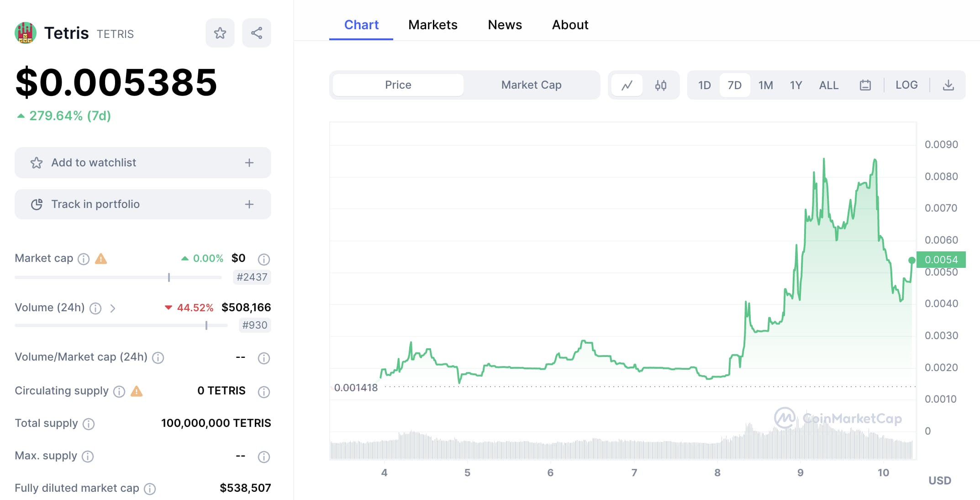980x500 pixels.
Task: Click info icon next to Total supply
Action: (89, 424)
